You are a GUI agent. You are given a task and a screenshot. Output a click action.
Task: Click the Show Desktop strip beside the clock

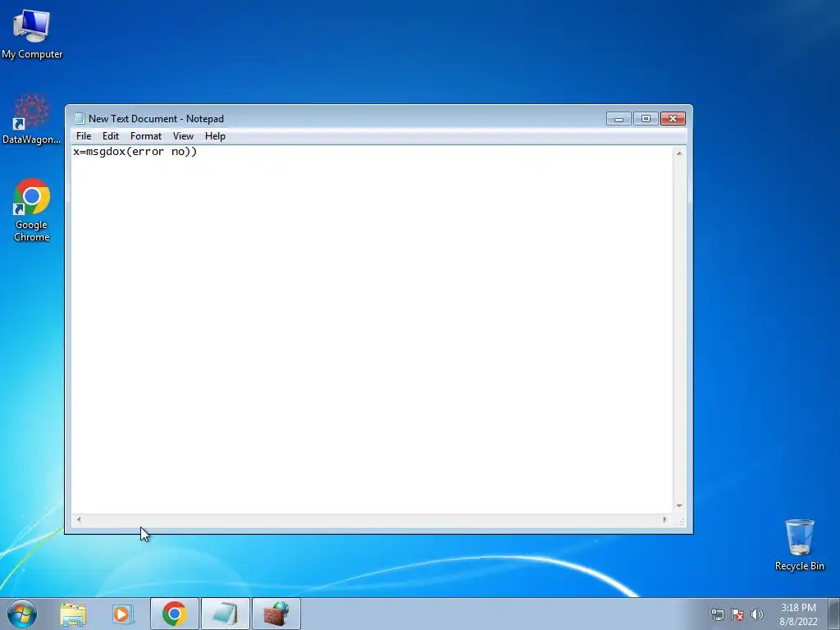point(834,614)
